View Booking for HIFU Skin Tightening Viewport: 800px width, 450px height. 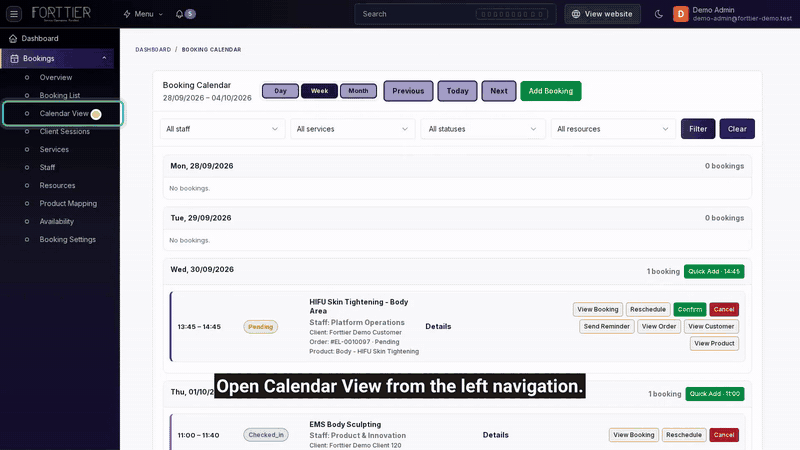(597, 309)
